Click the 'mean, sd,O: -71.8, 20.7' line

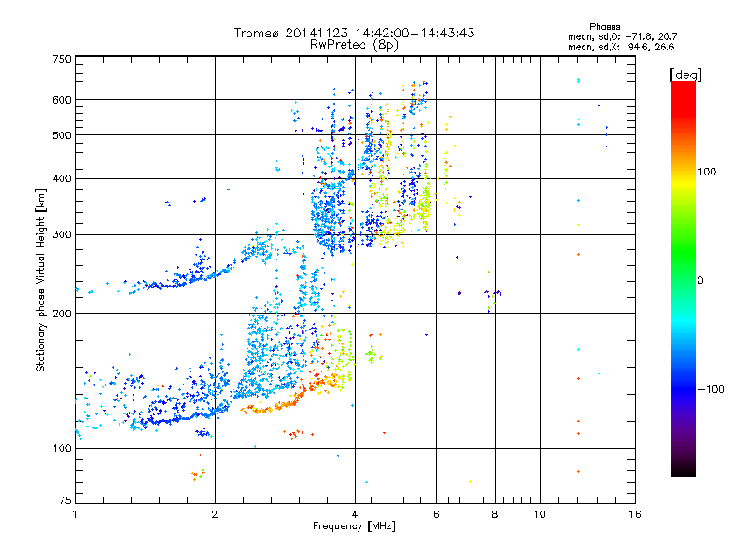point(622,36)
